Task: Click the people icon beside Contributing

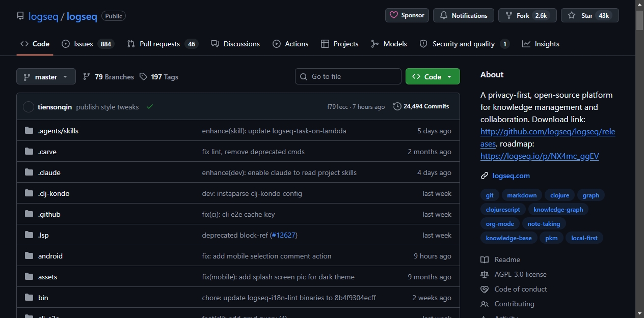Action: click(485, 304)
